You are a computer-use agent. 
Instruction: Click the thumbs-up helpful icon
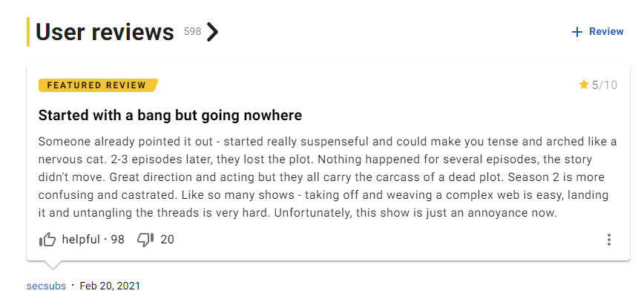click(47, 239)
